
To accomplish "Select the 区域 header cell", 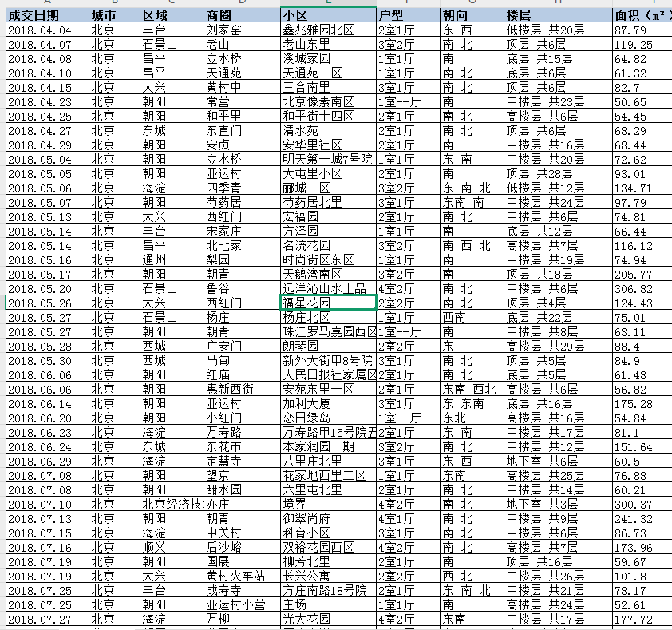I will (x=170, y=16).
